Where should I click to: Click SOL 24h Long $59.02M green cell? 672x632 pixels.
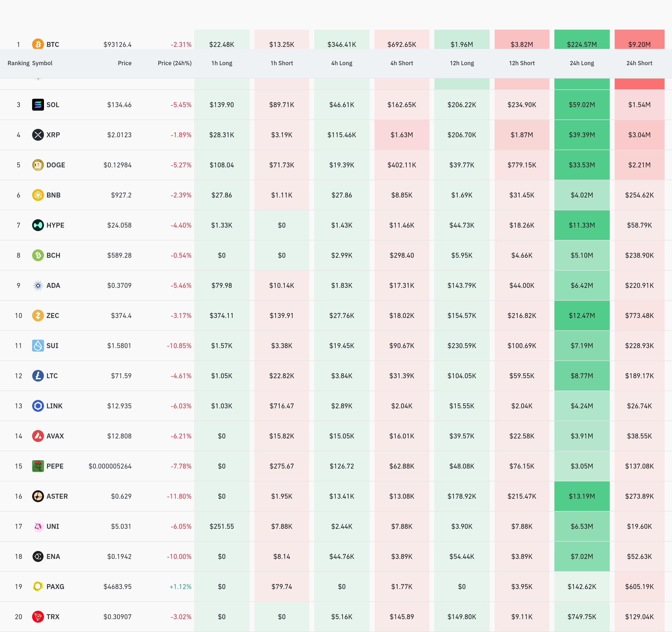click(x=582, y=105)
